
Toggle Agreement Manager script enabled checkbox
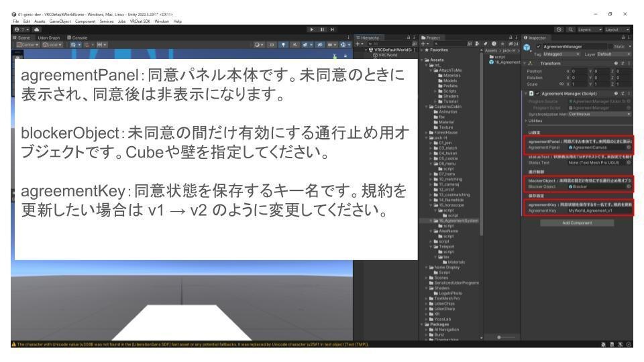(x=537, y=94)
